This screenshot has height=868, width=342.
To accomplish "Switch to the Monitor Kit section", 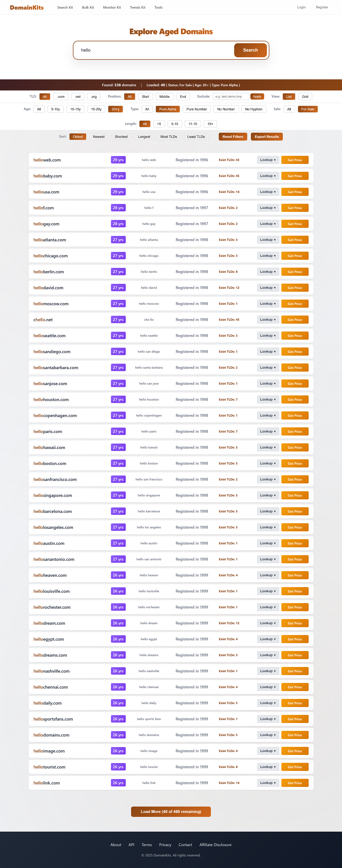I will click(112, 7).
